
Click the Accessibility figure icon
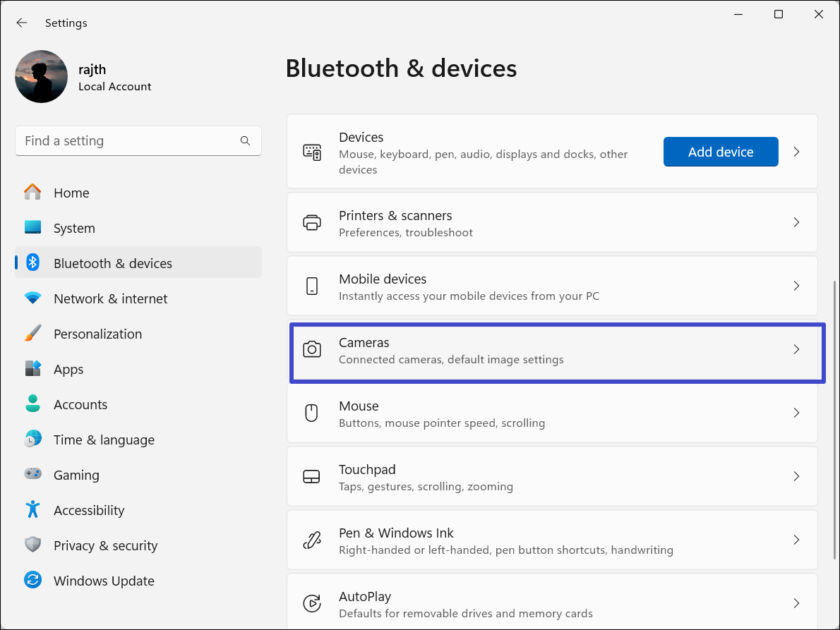[32, 510]
